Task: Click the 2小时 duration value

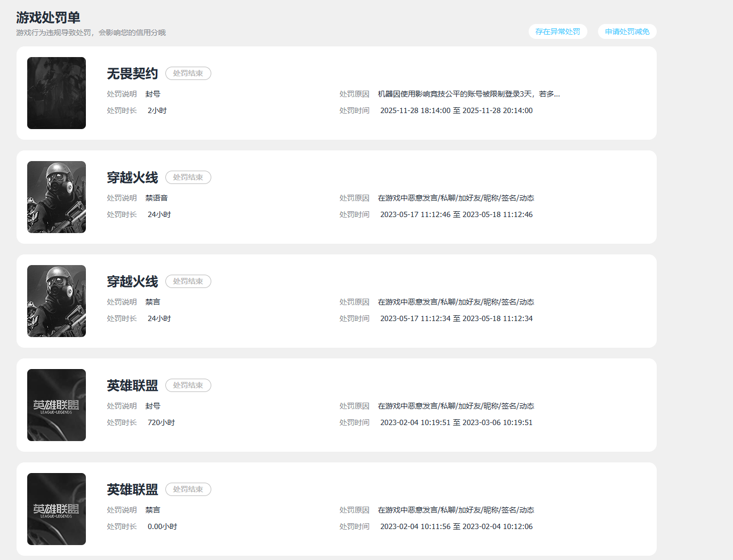Action: point(157,110)
